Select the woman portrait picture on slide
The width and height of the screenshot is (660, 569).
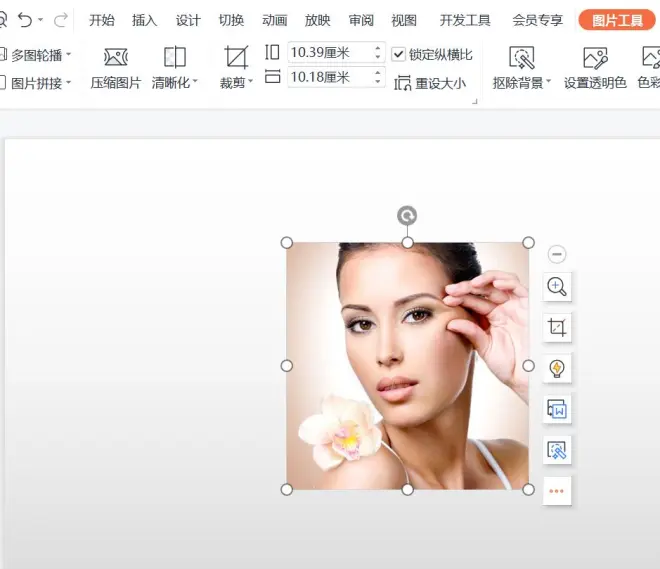(407, 366)
